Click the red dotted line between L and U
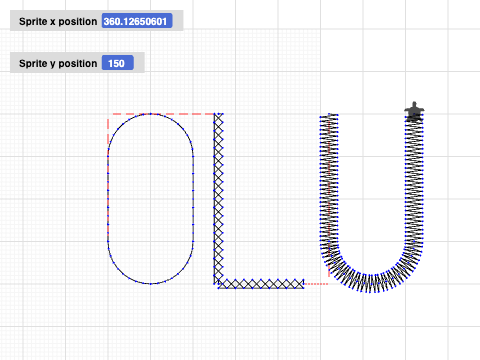Viewport: 480px width, 360px height. tap(316, 284)
